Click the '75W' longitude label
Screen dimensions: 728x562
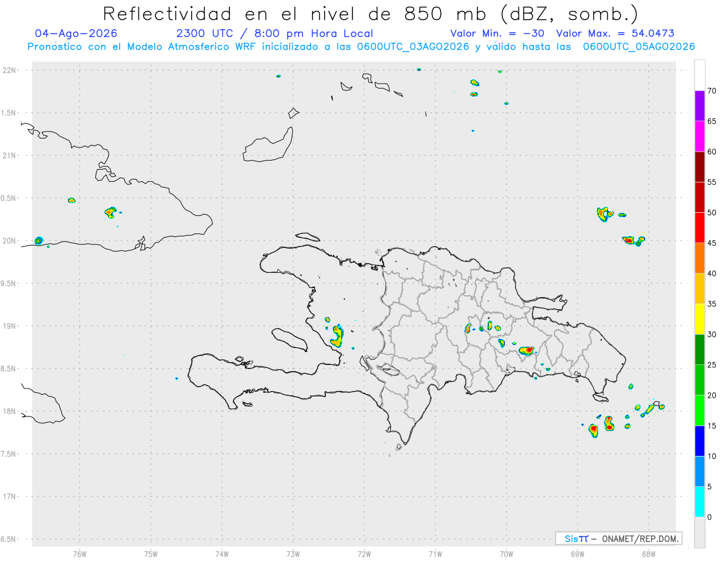coord(150,554)
